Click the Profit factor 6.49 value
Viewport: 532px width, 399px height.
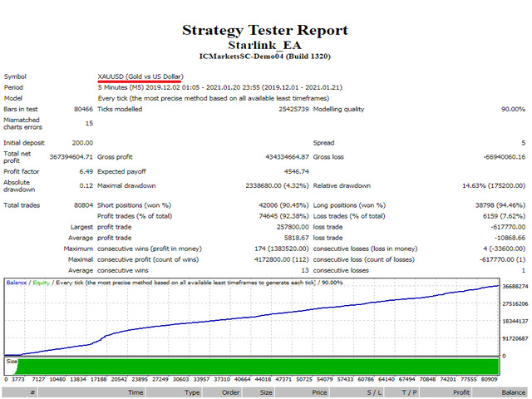pyautogui.click(x=84, y=171)
